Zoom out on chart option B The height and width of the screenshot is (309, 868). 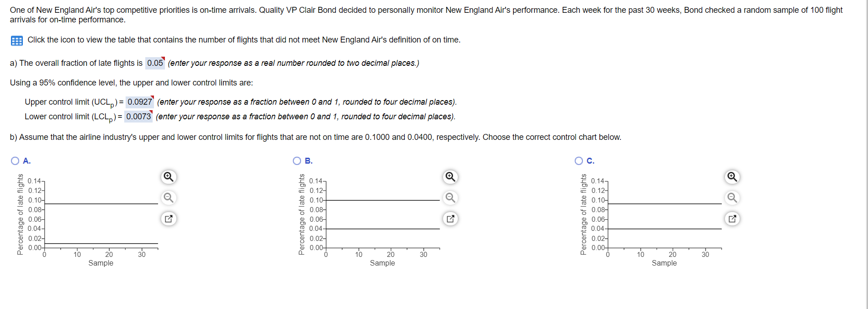pyautogui.click(x=450, y=197)
